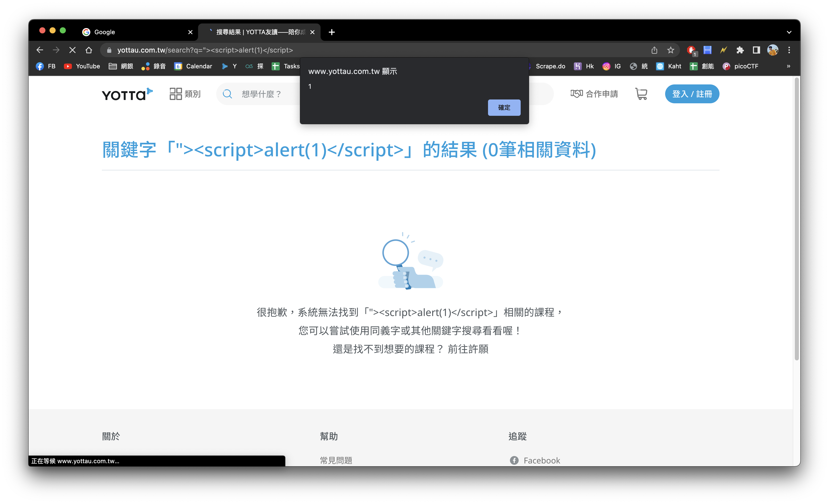This screenshot has width=829, height=504.
Task: Open the FB bookmark
Action: click(46, 66)
